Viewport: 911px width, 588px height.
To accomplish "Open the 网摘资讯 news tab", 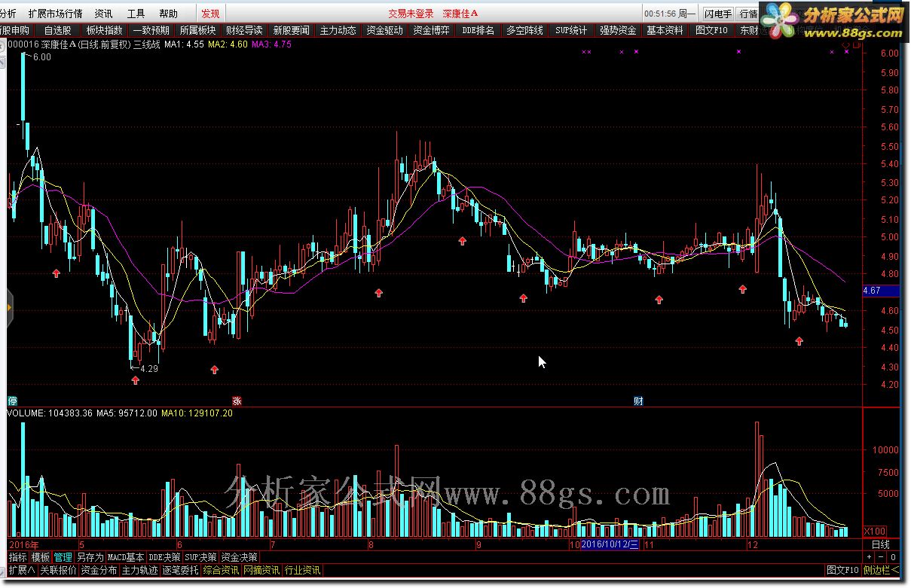I will click(261, 571).
